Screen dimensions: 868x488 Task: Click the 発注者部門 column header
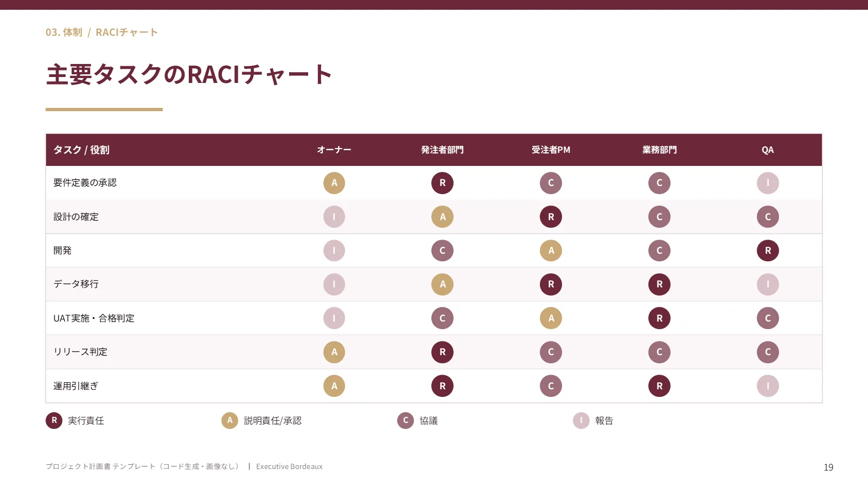click(x=443, y=150)
